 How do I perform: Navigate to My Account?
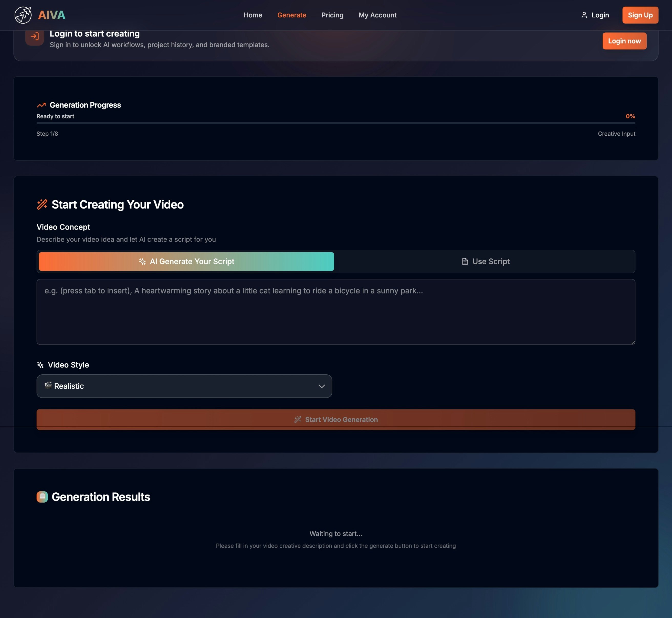tap(377, 15)
